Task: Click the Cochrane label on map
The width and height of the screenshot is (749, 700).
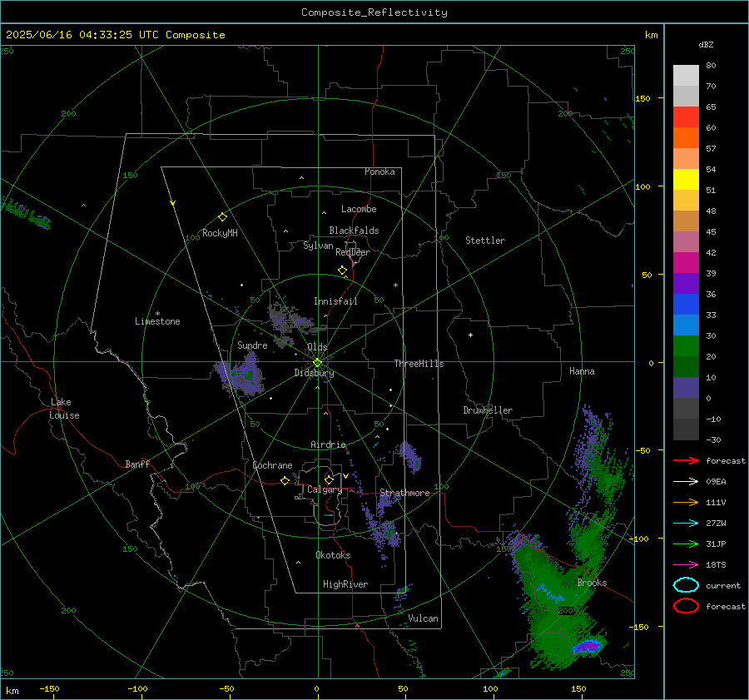Action: (272, 465)
